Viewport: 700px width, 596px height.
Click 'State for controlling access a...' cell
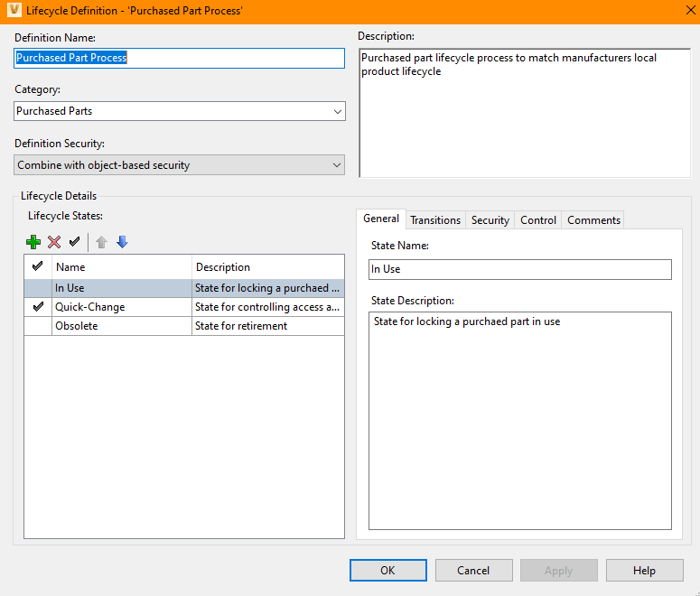(268, 307)
